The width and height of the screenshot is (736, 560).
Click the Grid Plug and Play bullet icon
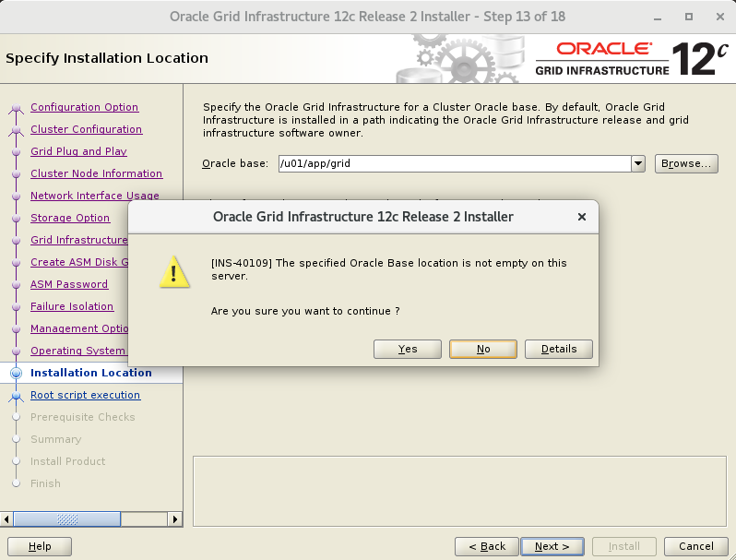[x=17, y=151]
